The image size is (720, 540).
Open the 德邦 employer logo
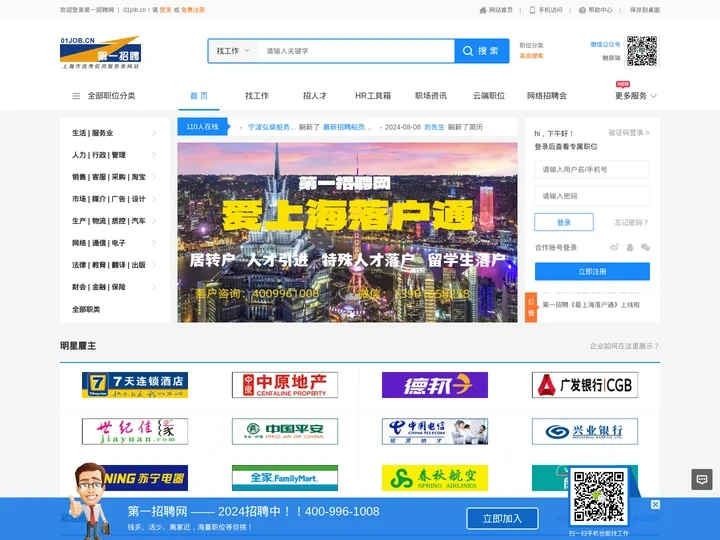(435, 385)
